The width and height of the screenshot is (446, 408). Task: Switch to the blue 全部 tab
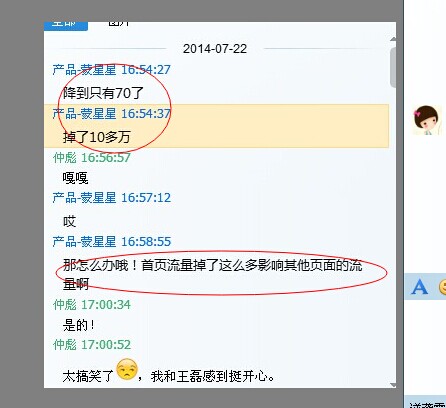click(x=66, y=25)
